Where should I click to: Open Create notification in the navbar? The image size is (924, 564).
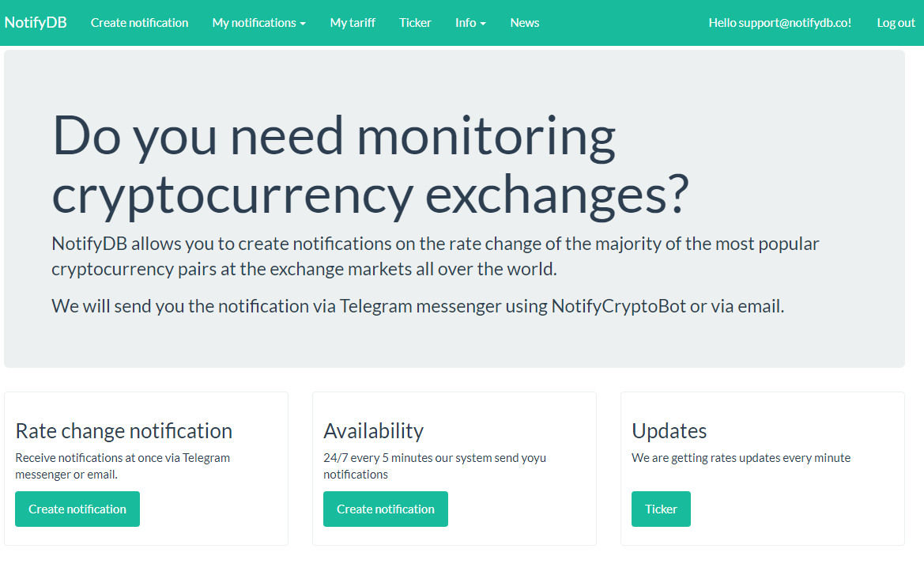pyautogui.click(x=140, y=22)
